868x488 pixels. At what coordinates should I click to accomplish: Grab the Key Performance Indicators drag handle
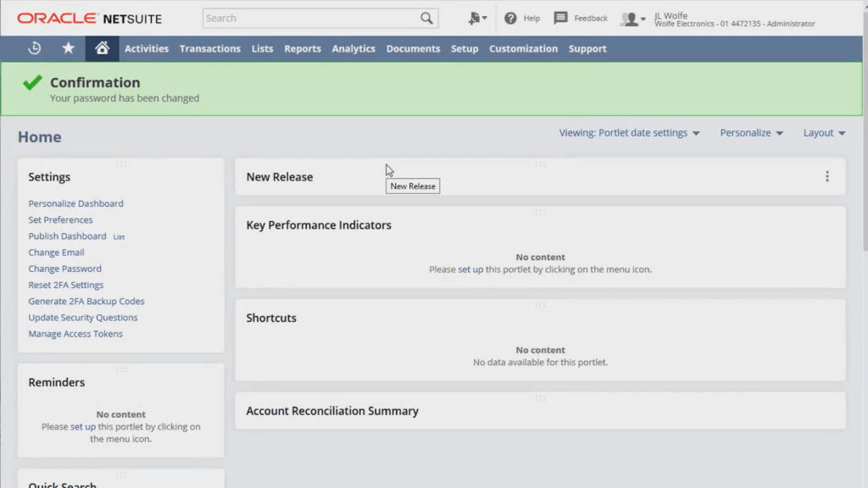[540, 213]
